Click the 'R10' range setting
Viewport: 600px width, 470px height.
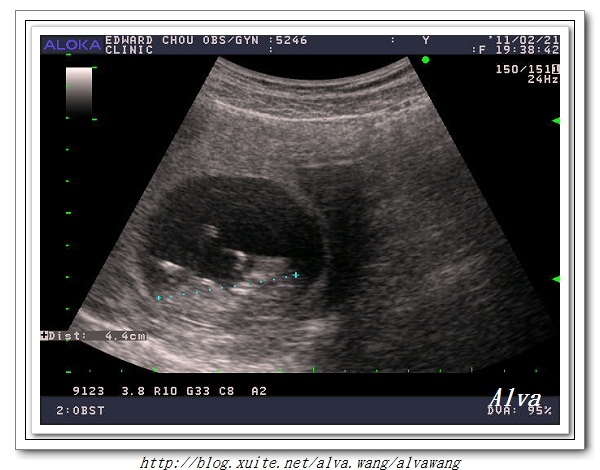[165, 391]
